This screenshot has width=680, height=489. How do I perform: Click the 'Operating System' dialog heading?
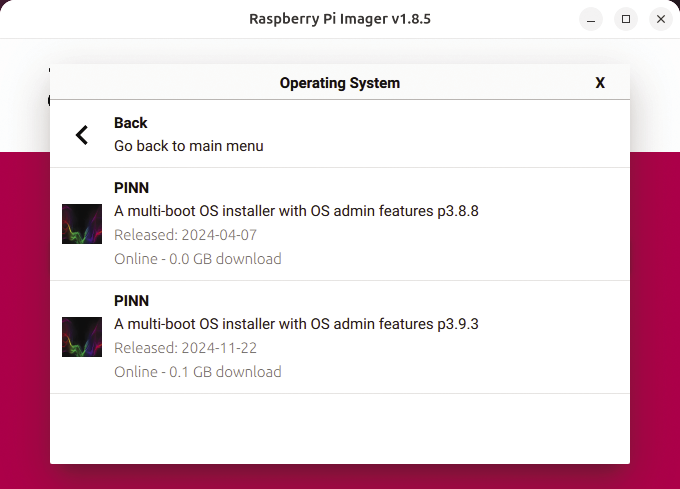click(x=340, y=83)
